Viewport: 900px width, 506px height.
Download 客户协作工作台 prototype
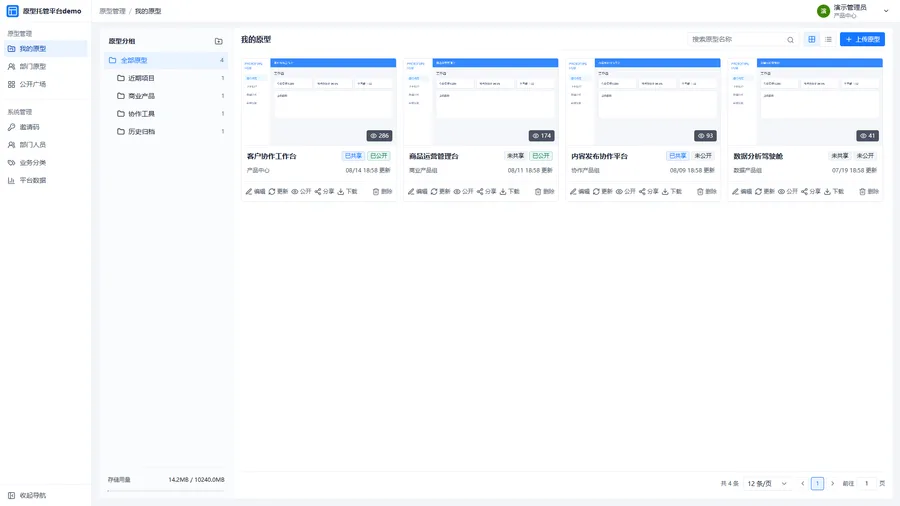(x=347, y=192)
